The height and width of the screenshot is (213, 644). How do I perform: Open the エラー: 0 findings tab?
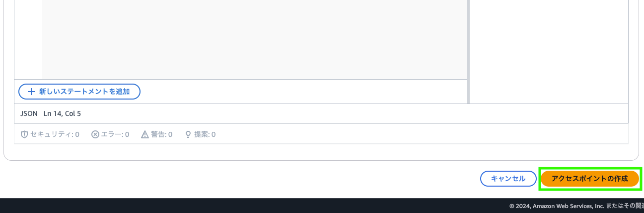[x=110, y=134]
